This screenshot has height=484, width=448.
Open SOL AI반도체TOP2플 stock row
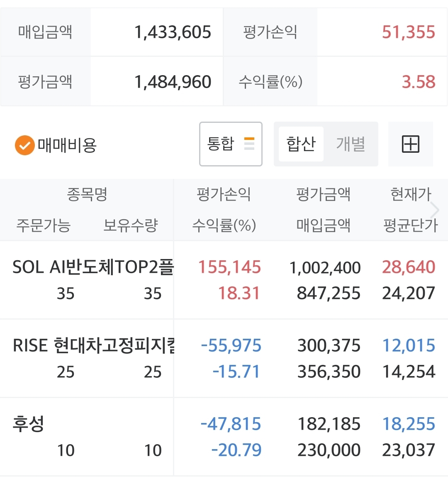[224, 280]
